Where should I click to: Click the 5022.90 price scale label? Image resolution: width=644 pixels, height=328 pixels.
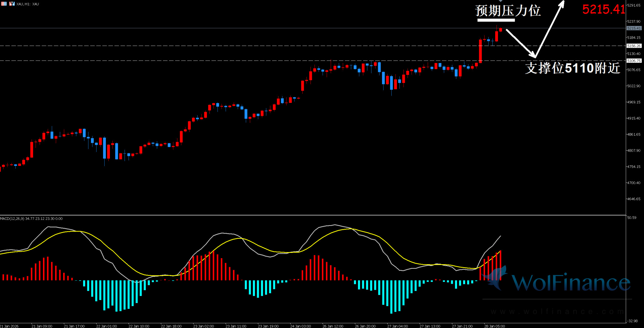[x=634, y=86]
